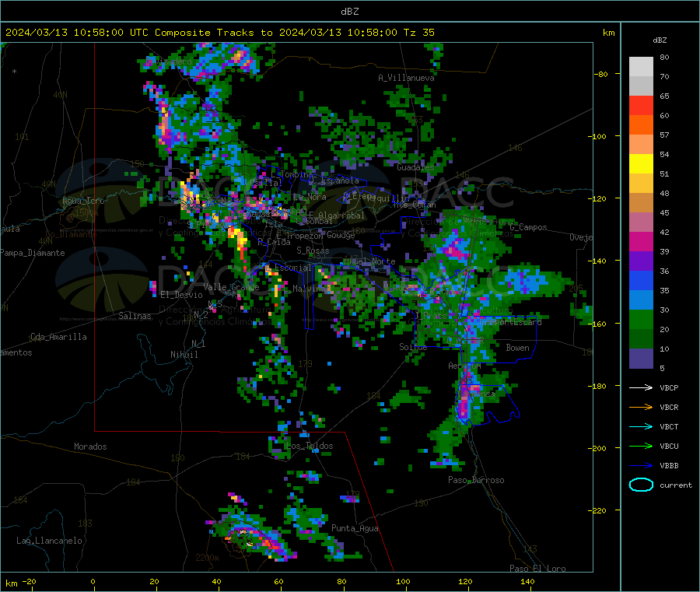
Task: Click the orange VBCR arrow in legend
Action: click(x=641, y=407)
